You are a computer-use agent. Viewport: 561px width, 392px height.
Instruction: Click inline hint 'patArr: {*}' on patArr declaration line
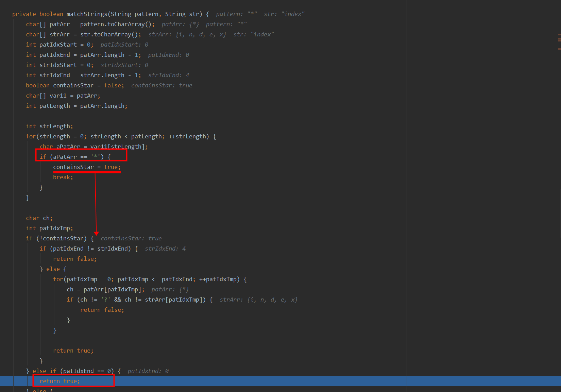tap(180, 24)
